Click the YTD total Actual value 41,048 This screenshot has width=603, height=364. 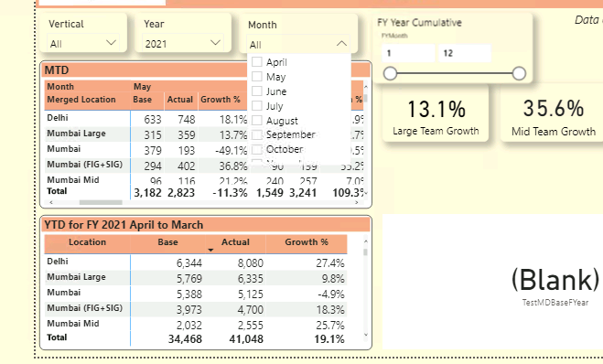pos(246,339)
